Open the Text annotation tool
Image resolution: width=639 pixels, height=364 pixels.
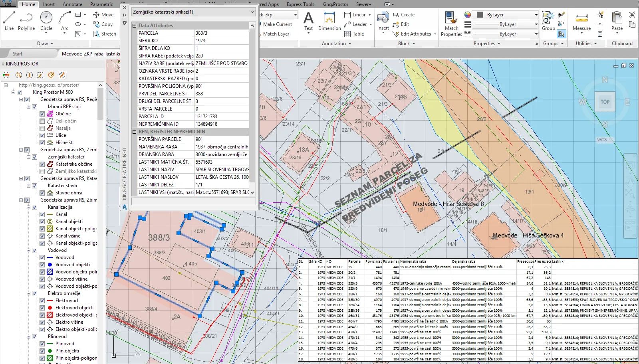pos(308,18)
